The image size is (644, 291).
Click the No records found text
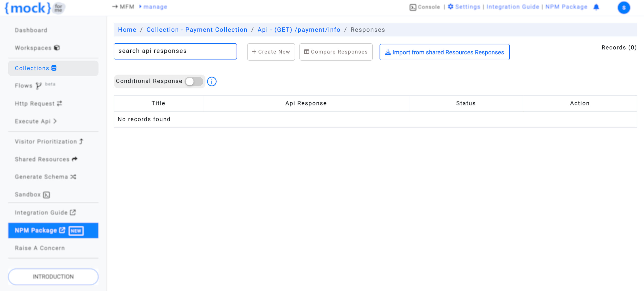[144, 119]
